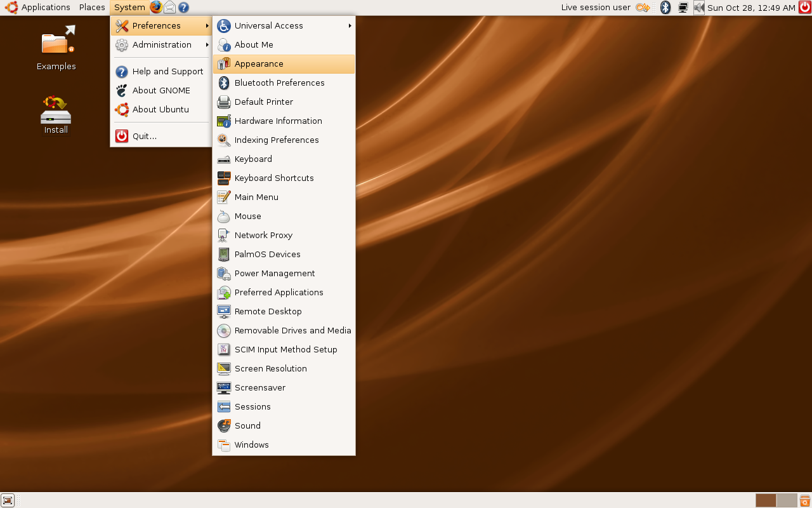This screenshot has height=508, width=812.
Task: Open Indexing Preferences
Action: 284,140
